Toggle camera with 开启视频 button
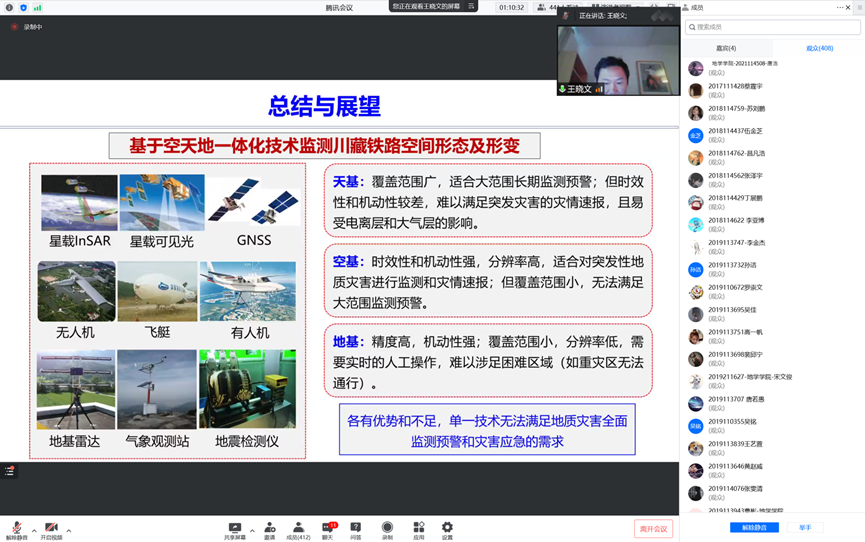 (x=51, y=529)
